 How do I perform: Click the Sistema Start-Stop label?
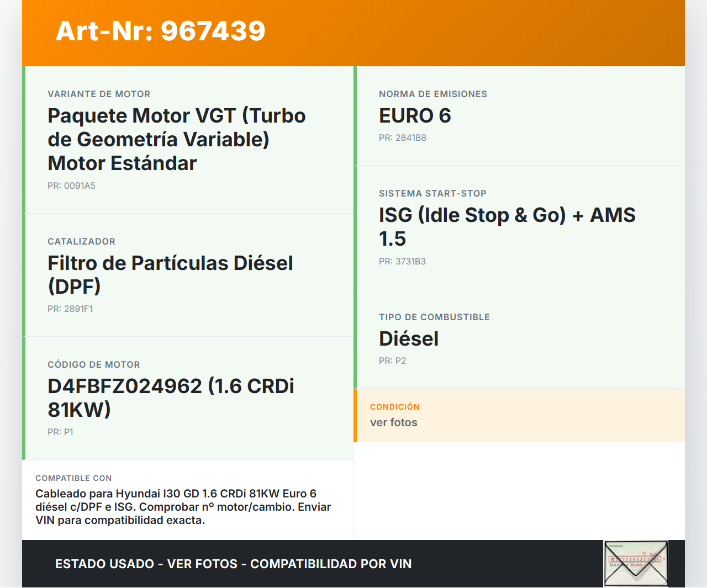pyautogui.click(x=432, y=194)
